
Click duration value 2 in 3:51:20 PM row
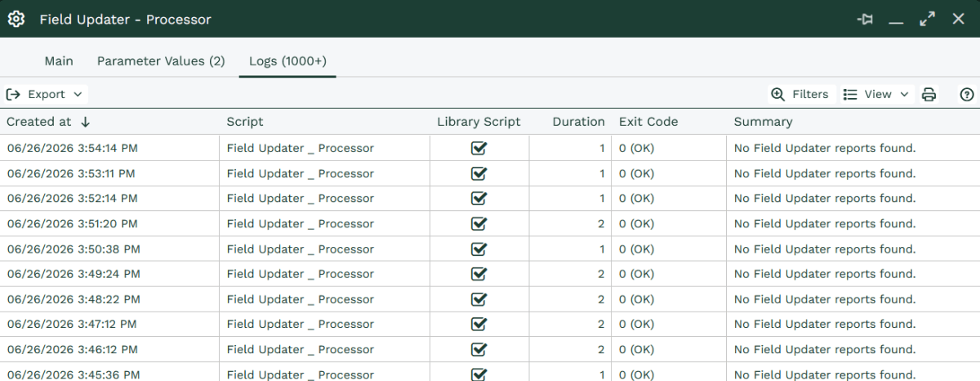pos(602,224)
